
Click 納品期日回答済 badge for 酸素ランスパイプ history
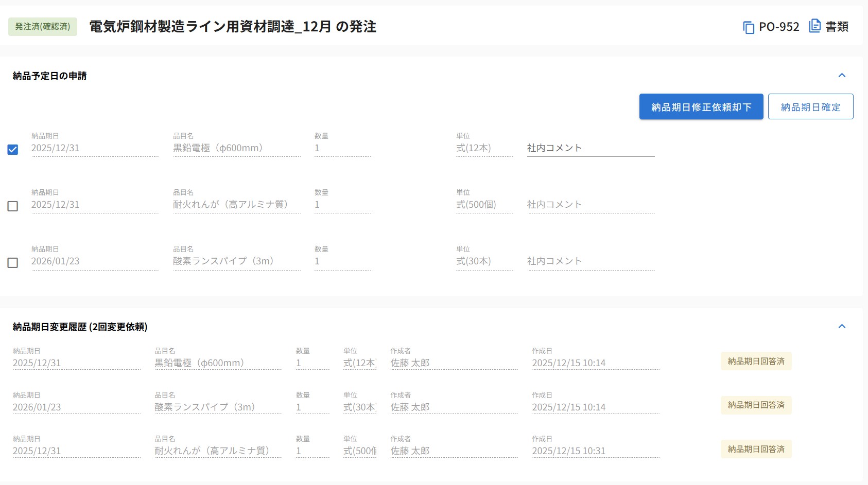tap(756, 405)
